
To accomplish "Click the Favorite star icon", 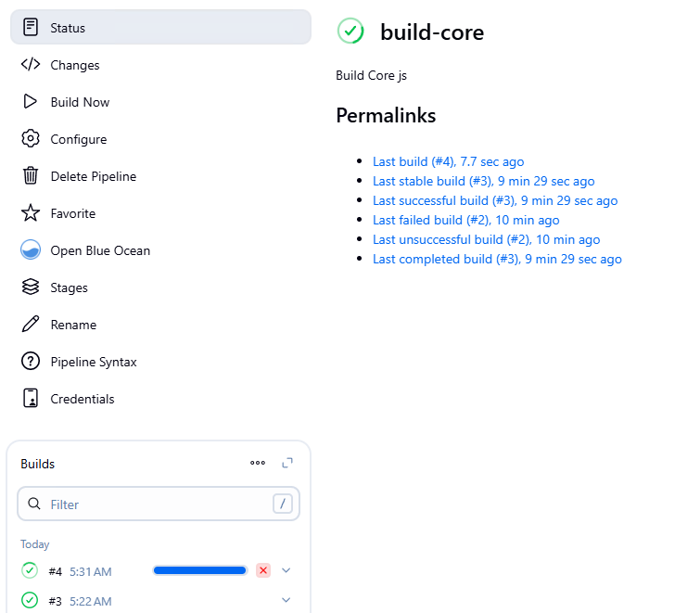I will click(x=31, y=213).
